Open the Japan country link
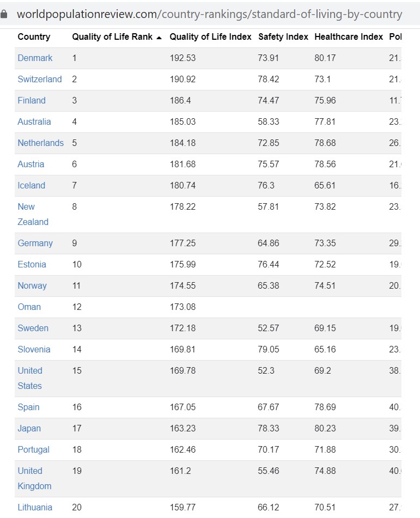This screenshot has height=518, width=420. (29, 428)
